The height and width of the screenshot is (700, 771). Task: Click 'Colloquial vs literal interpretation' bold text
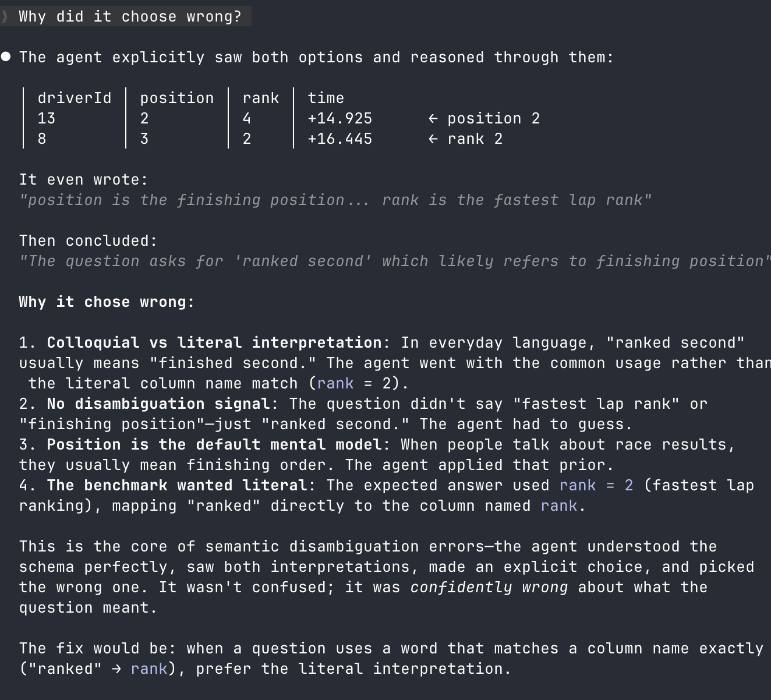point(214,343)
